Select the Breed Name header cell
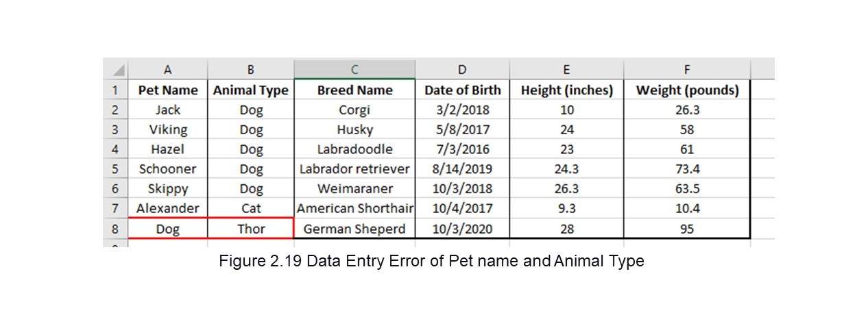The image size is (868, 315). [354, 90]
